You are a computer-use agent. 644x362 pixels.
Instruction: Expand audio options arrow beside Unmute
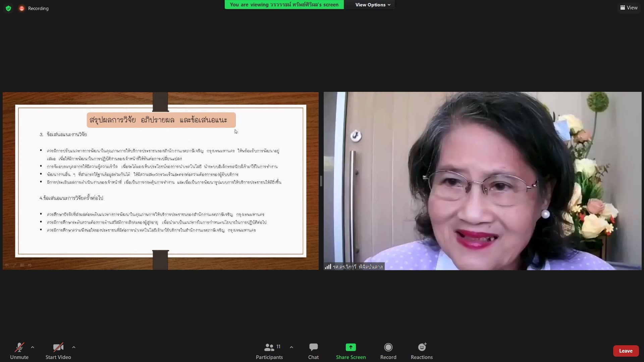pyautogui.click(x=33, y=347)
